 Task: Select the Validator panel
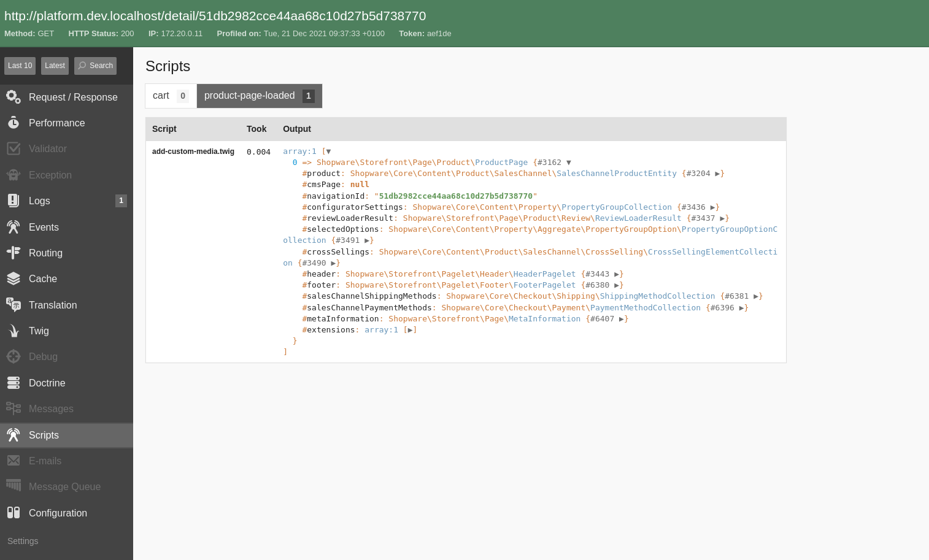tap(48, 148)
